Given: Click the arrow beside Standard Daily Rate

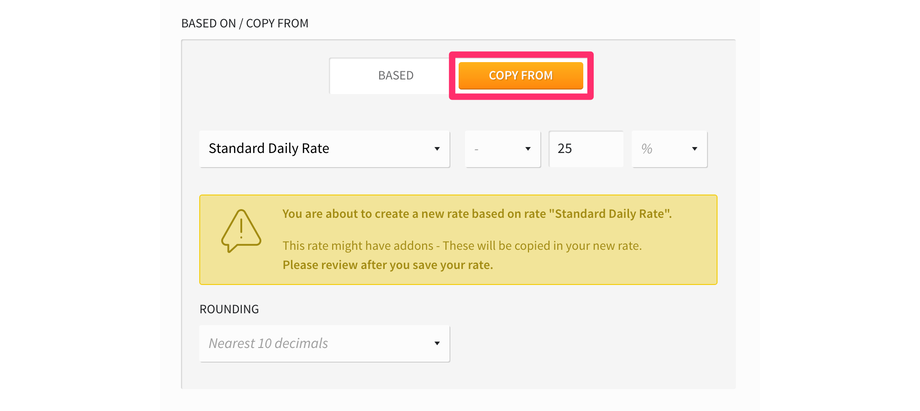Looking at the screenshot, I should tap(437, 149).
